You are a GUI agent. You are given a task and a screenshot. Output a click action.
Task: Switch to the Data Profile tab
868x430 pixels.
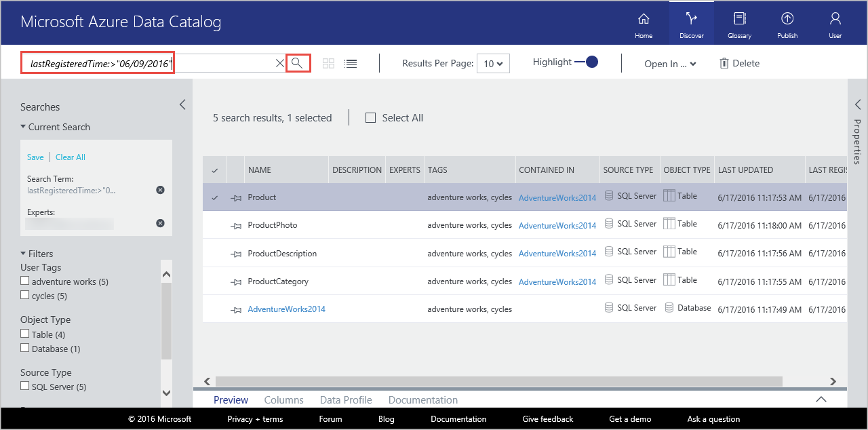pos(345,399)
